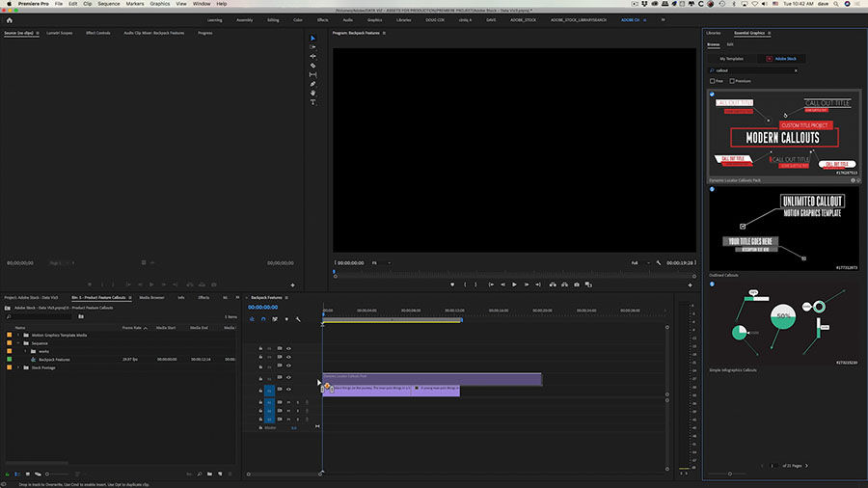Open Program monitor wrench settings
This screenshot has height=488, width=868.
(659, 262)
